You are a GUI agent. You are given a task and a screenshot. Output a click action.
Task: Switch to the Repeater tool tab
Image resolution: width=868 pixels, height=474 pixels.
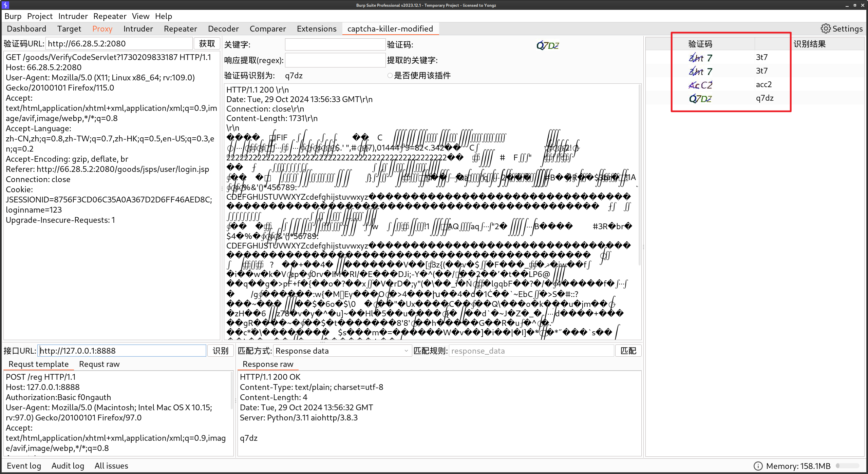click(180, 29)
